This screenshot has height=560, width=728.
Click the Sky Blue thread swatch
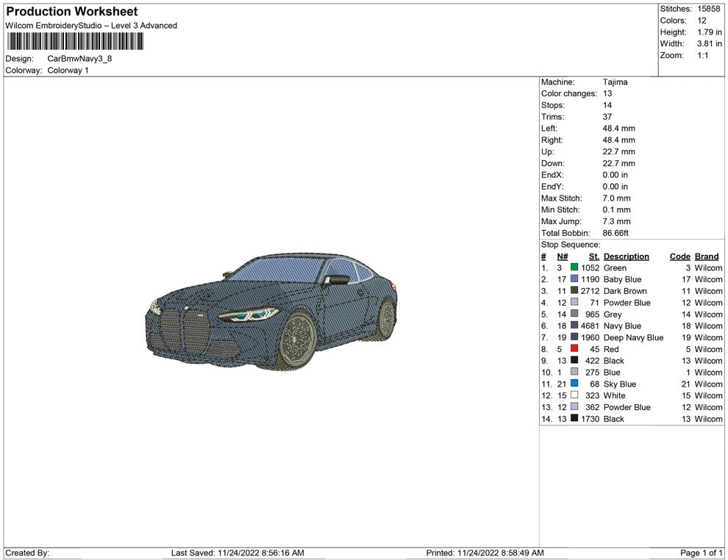[574, 384]
